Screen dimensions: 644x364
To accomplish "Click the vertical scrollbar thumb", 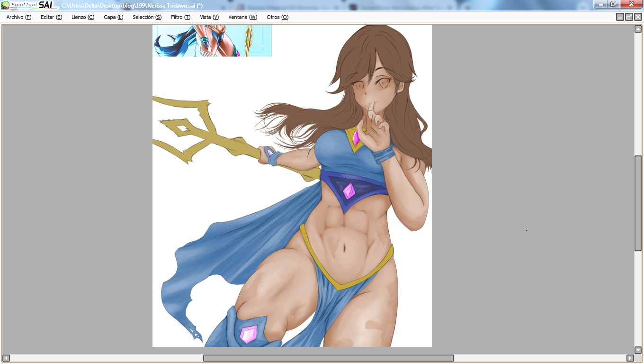I will point(638,203).
